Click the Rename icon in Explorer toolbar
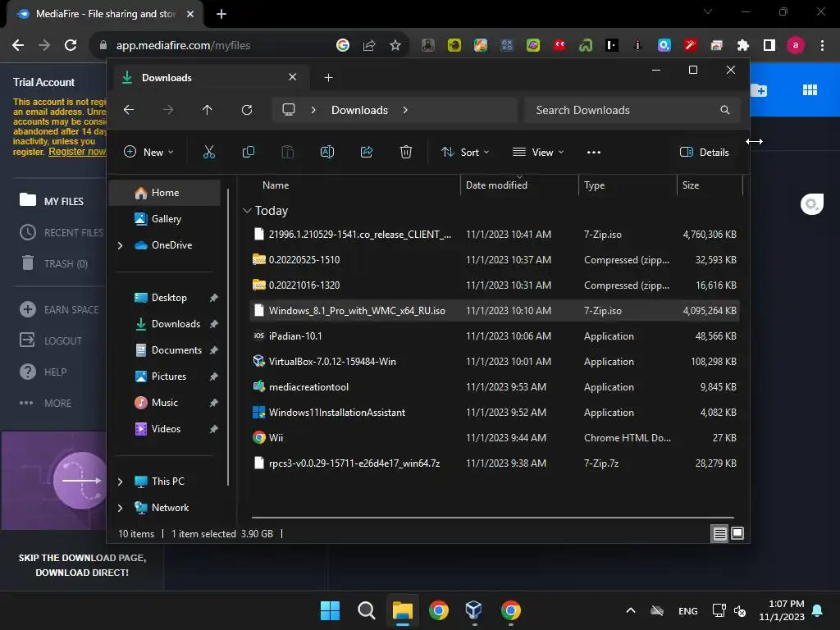 click(x=327, y=152)
